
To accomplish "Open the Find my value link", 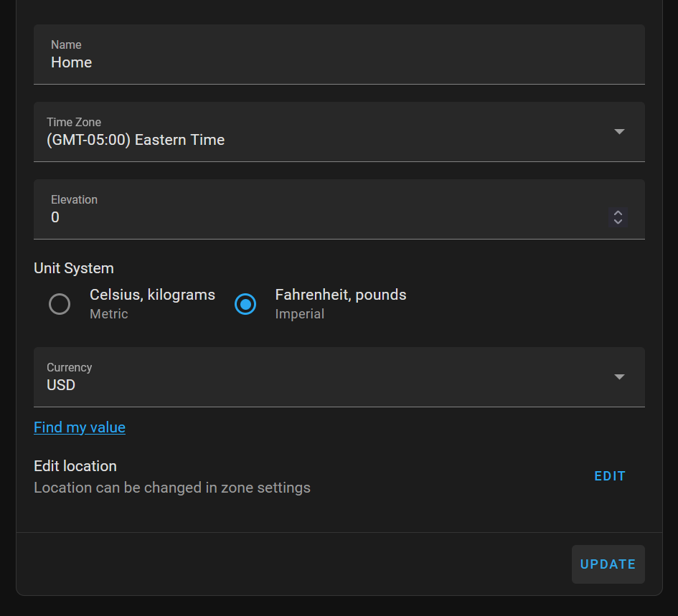I will point(80,427).
